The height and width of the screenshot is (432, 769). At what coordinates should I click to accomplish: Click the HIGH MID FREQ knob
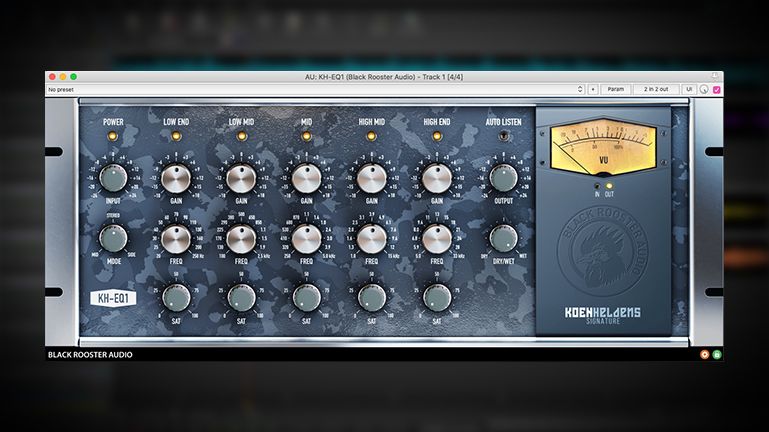(372, 239)
